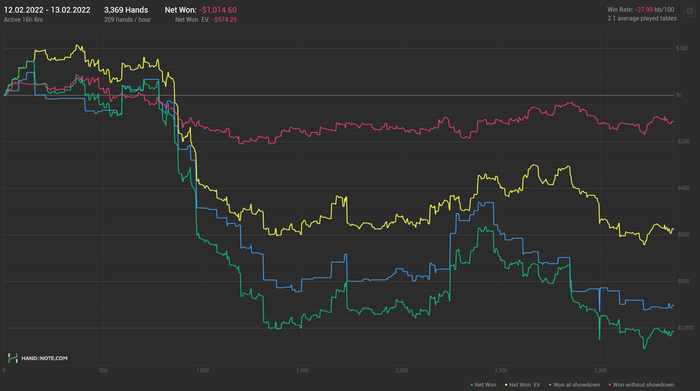Click the pink Won without showdown dot
The image size is (700, 391).
610,385
